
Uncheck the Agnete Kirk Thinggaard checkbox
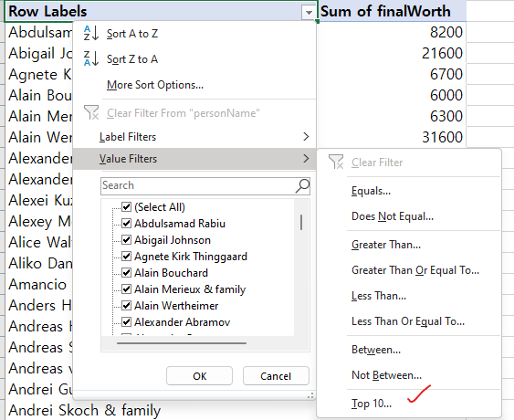[x=127, y=256]
